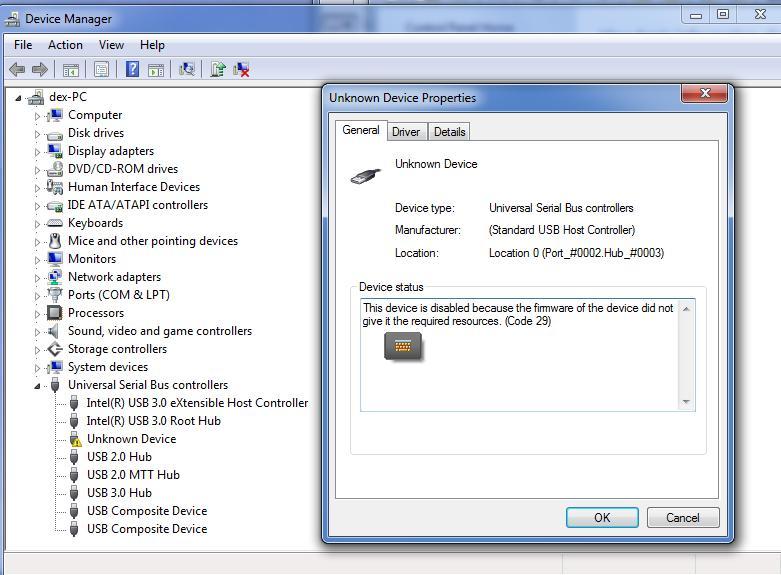Click Device status scrollbar up arrow
This screenshot has width=781, height=575.
pos(686,309)
